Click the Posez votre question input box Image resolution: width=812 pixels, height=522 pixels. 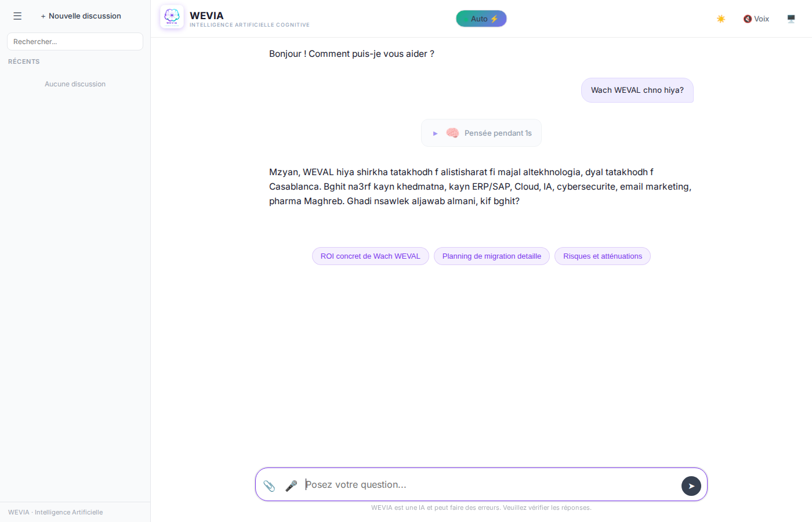[487, 485]
